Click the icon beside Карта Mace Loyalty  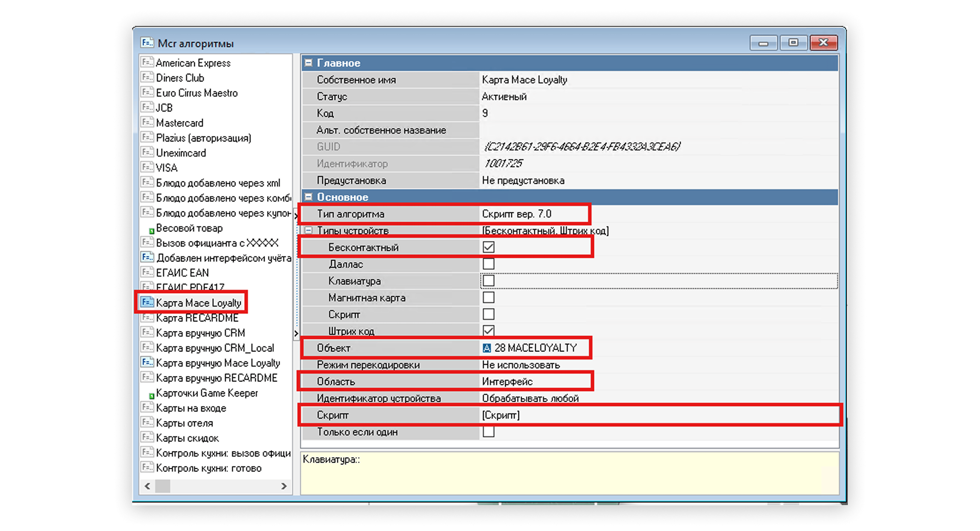coord(147,302)
